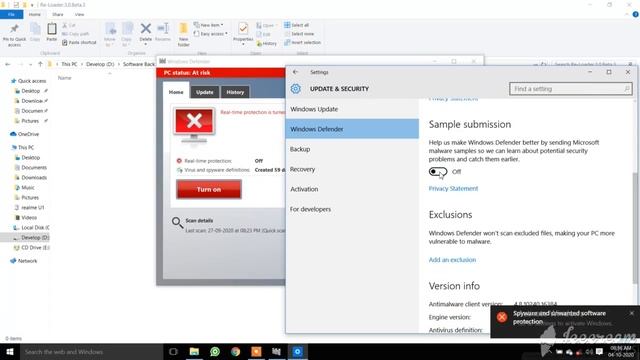640x360 pixels.
Task: Open Properties in the ribbon
Action: 243,32
